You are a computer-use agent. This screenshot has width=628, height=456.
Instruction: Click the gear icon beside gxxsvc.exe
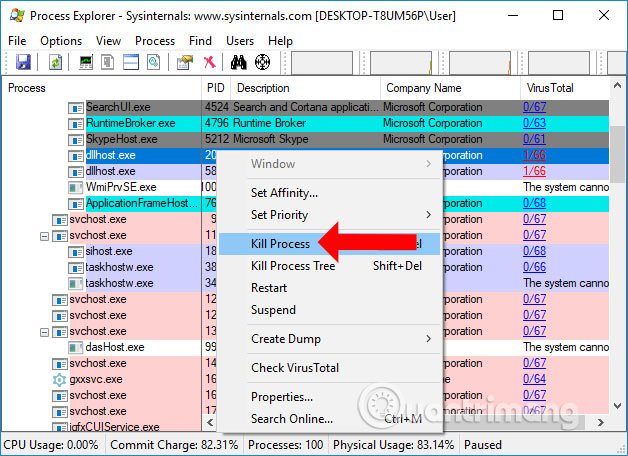(x=59, y=379)
